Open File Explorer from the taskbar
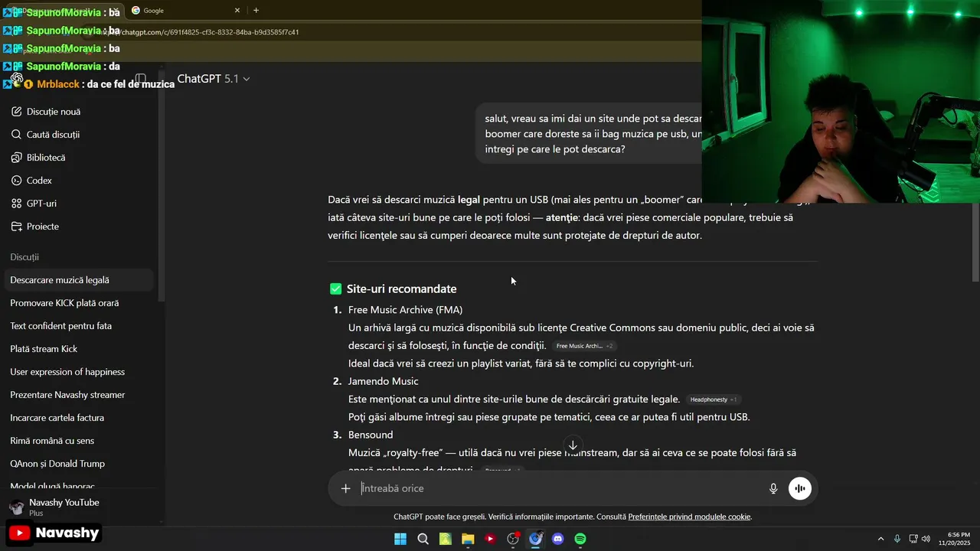Image resolution: width=980 pixels, height=551 pixels. 468,539
